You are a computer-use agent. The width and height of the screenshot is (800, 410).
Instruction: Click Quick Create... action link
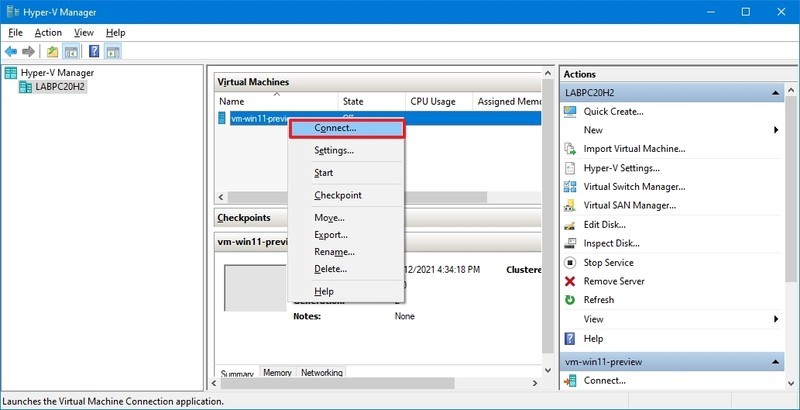click(x=613, y=112)
